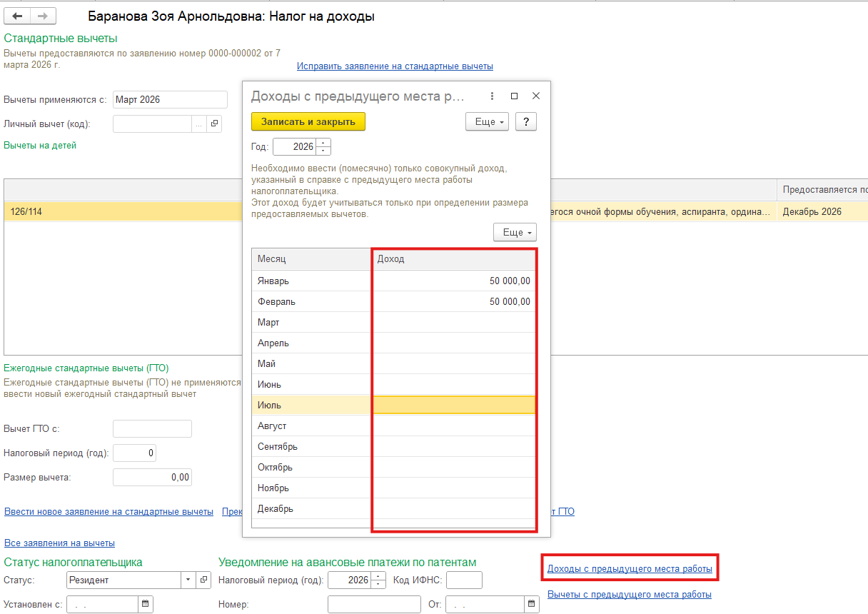Click Записать и закрыть button
This screenshot has height=614, width=868.
[x=308, y=121]
